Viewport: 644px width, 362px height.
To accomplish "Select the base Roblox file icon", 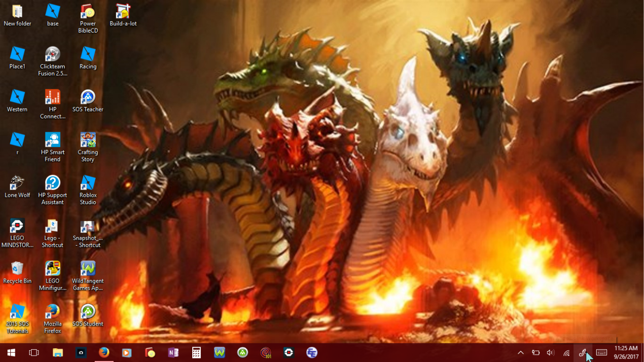I will [53, 15].
